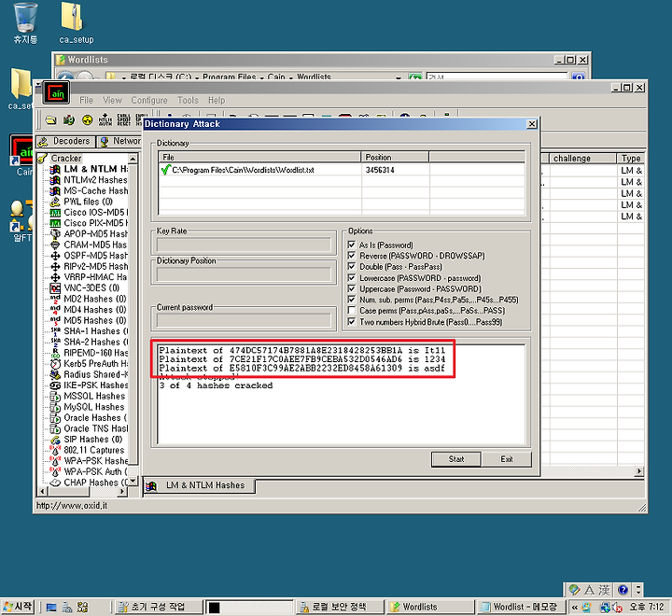Click the Position column header
This screenshot has height=616, width=672.
(x=395, y=158)
